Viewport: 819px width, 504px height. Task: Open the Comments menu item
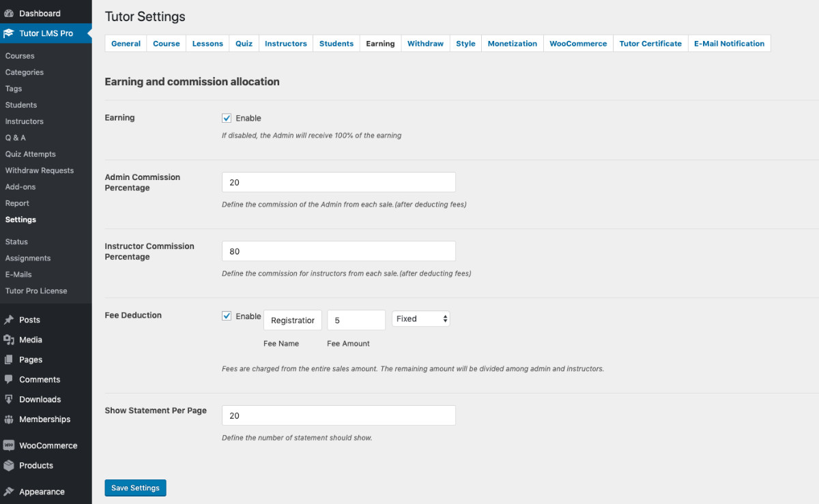[46, 379]
